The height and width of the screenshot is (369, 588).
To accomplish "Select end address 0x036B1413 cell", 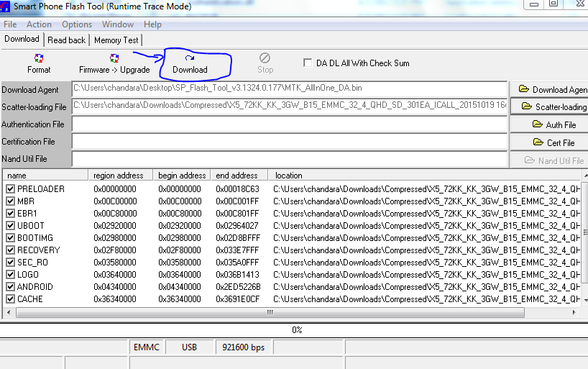I will pos(237,274).
